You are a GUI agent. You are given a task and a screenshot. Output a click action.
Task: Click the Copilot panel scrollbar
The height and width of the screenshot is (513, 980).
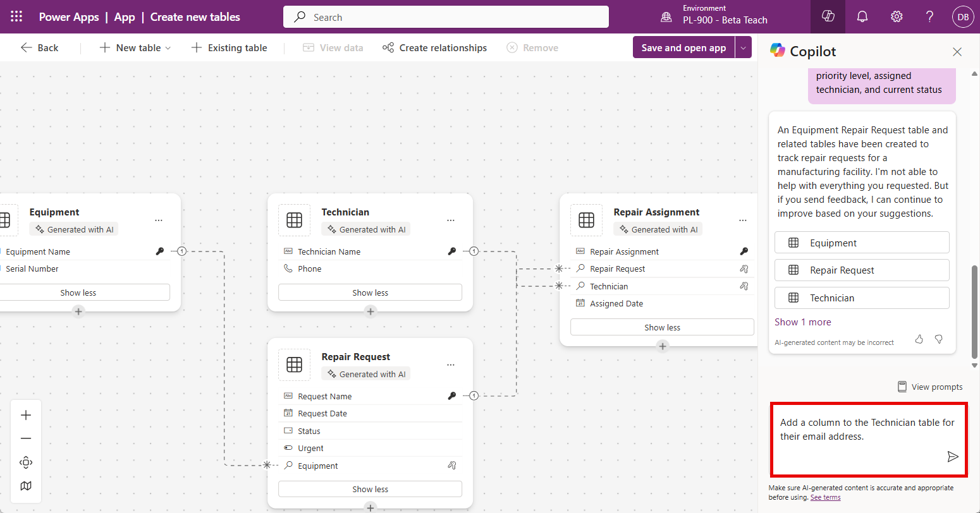point(974,313)
